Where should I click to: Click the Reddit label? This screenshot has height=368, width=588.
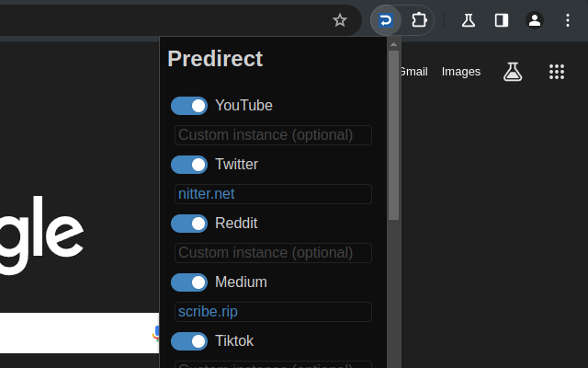click(x=236, y=224)
